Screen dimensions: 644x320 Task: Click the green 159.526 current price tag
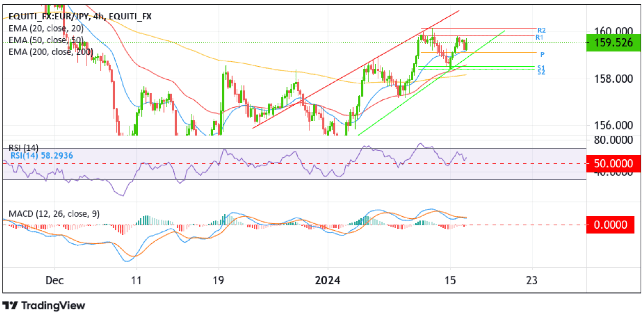[613, 43]
